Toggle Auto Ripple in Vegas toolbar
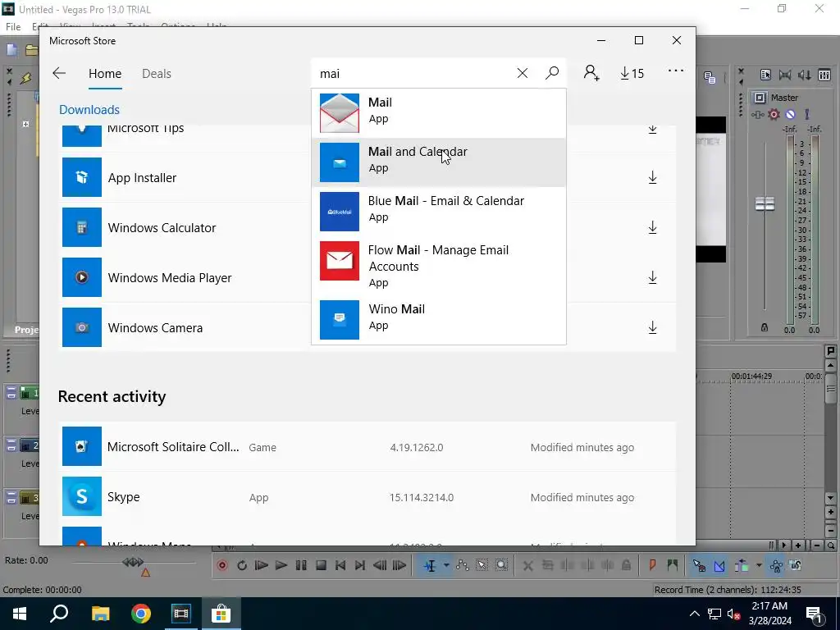 pos(741,565)
